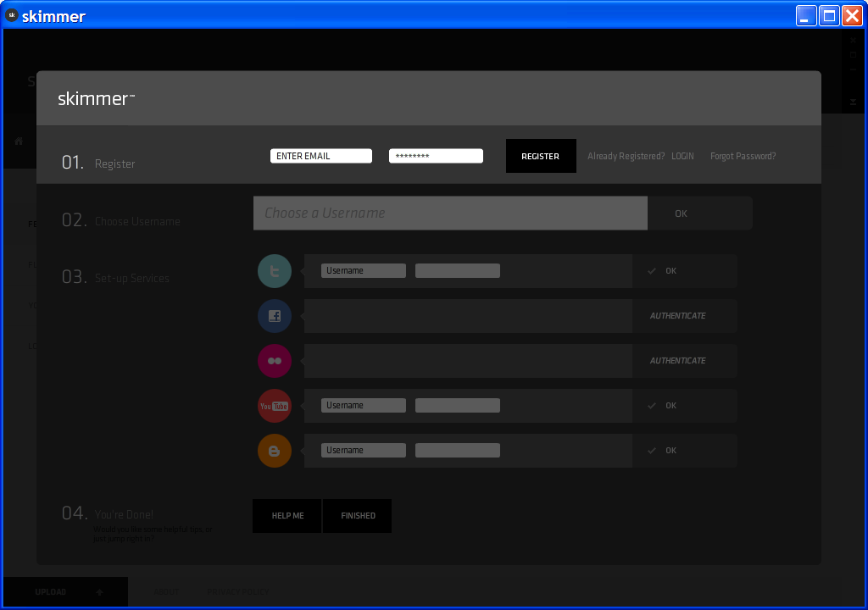Click the dimmed in-app minimize dash icon
This screenshot has height=610, width=868.
coord(853,69)
